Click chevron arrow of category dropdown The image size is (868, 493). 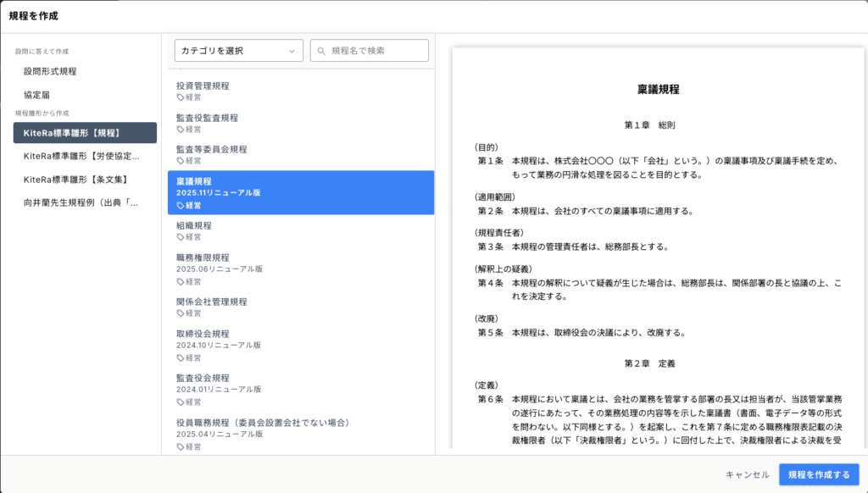[x=292, y=51]
